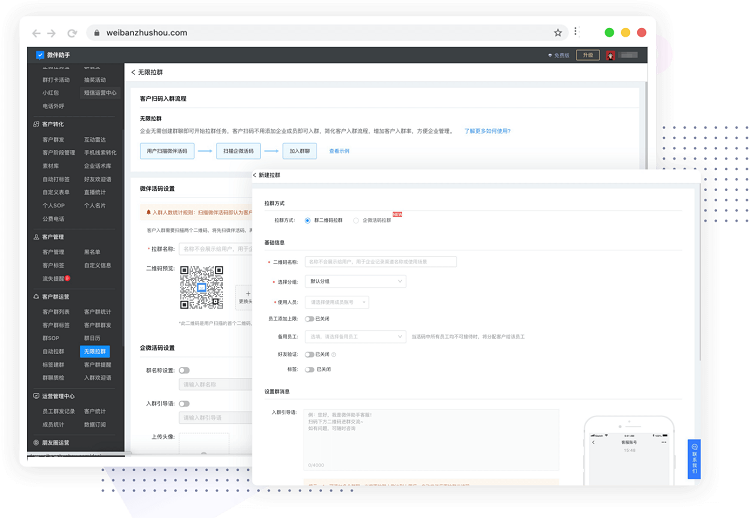Open 好友欢迎语 in the sidebar
This screenshot has width=750, height=518.
tap(98, 179)
